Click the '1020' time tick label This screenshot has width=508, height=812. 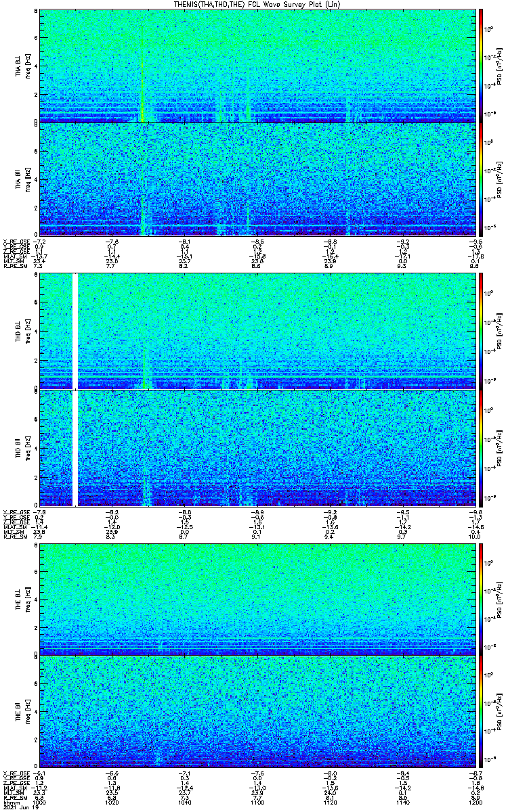tap(112, 803)
